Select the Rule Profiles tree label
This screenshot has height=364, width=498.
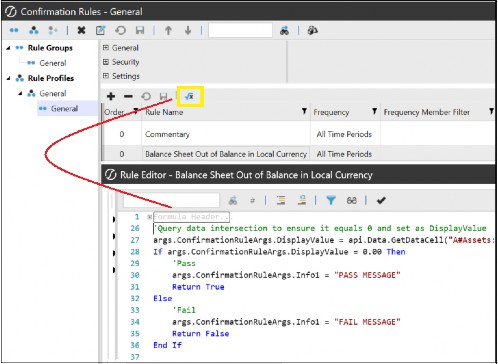[51, 78]
